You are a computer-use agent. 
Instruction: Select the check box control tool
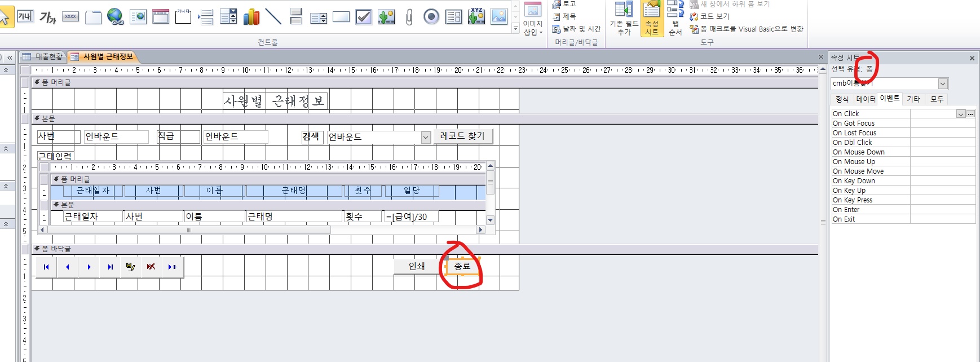[364, 17]
